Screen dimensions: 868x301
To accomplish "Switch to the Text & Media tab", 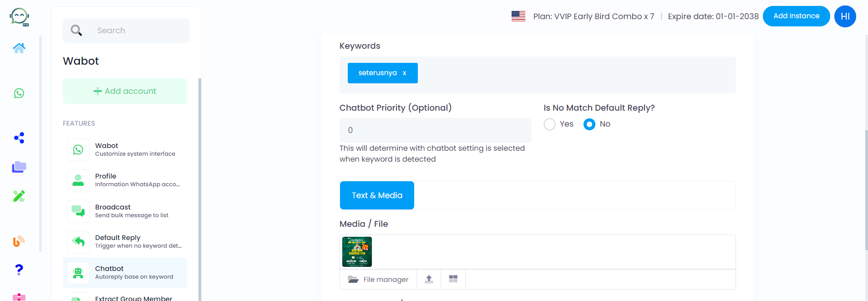I will point(377,195).
